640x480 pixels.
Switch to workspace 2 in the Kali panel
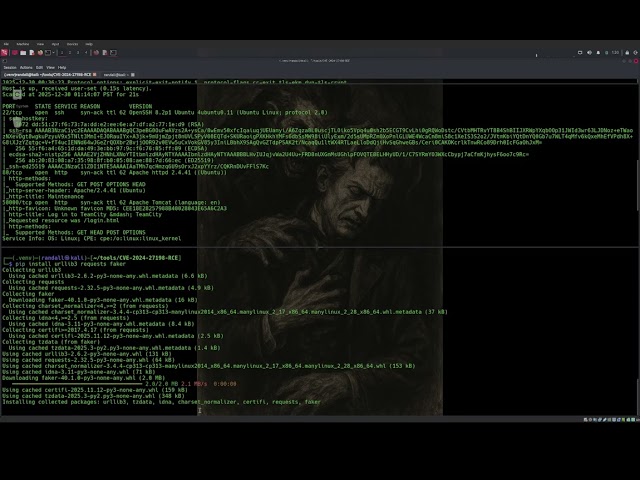click(x=70, y=53)
